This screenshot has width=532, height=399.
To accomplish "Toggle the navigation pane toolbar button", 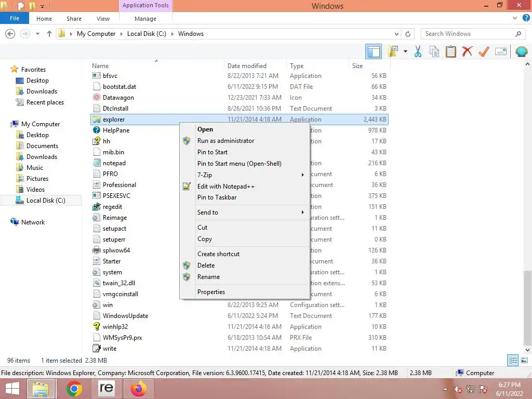I will pyautogui.click(x=374, y=51).
